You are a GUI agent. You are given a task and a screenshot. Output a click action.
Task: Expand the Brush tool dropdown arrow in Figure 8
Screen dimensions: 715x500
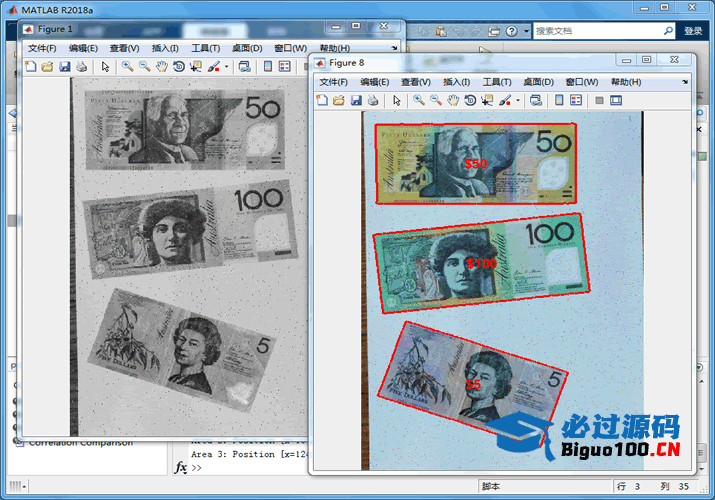(x=518, y=101)
